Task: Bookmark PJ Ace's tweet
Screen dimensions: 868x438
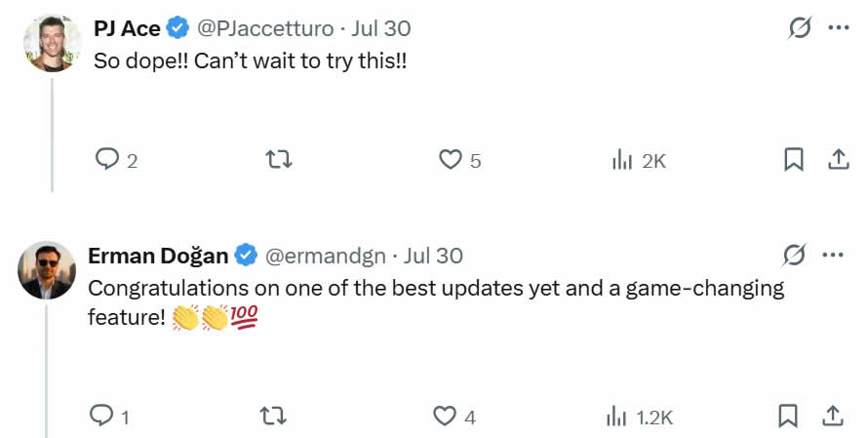Action: (794, 159)
